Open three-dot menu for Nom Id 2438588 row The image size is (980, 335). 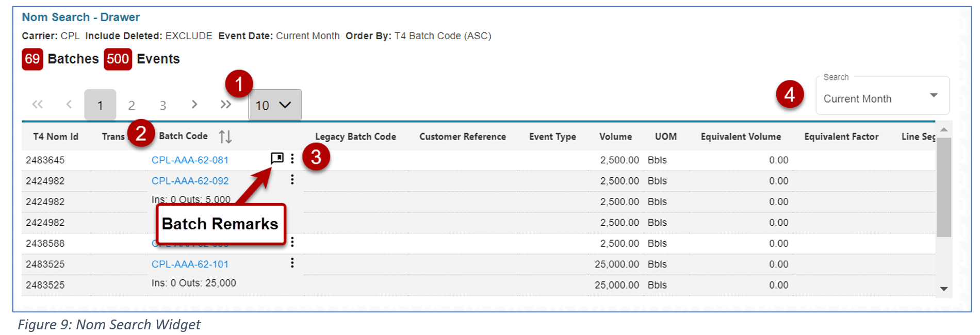point(292,242)
